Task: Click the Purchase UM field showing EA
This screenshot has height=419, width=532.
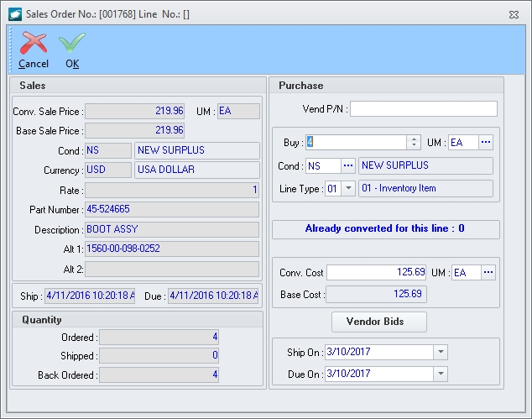Action: [x=463, y=142]
